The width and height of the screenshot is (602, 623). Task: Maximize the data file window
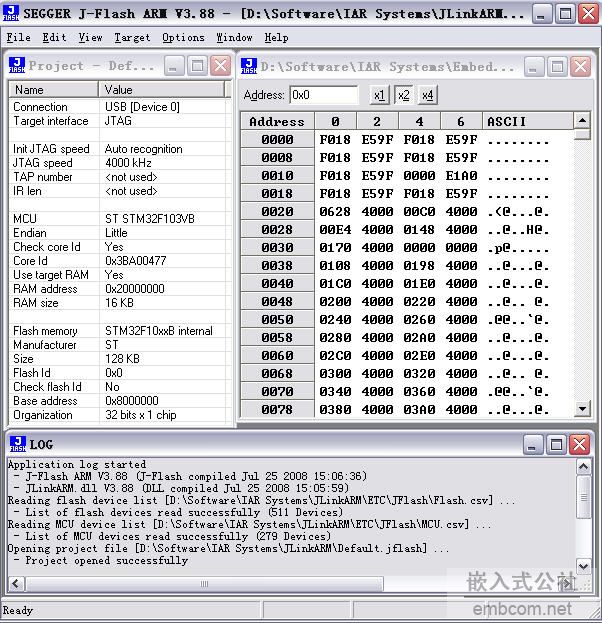(557, 67)
